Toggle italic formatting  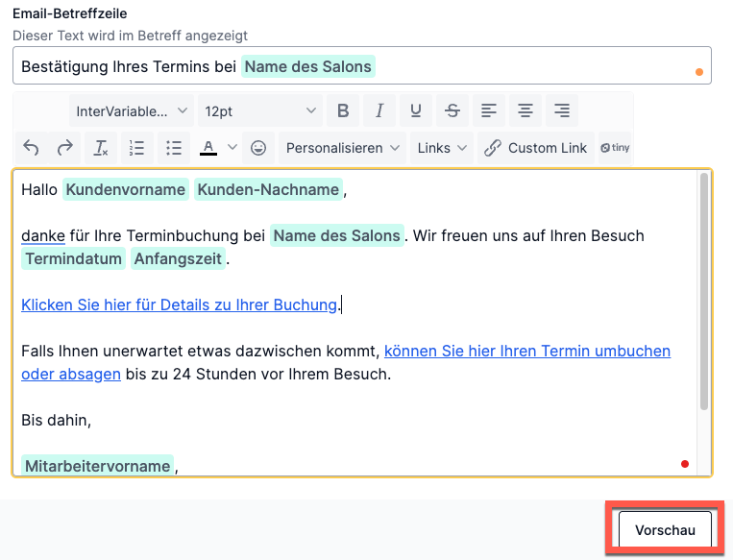(379, 110)
